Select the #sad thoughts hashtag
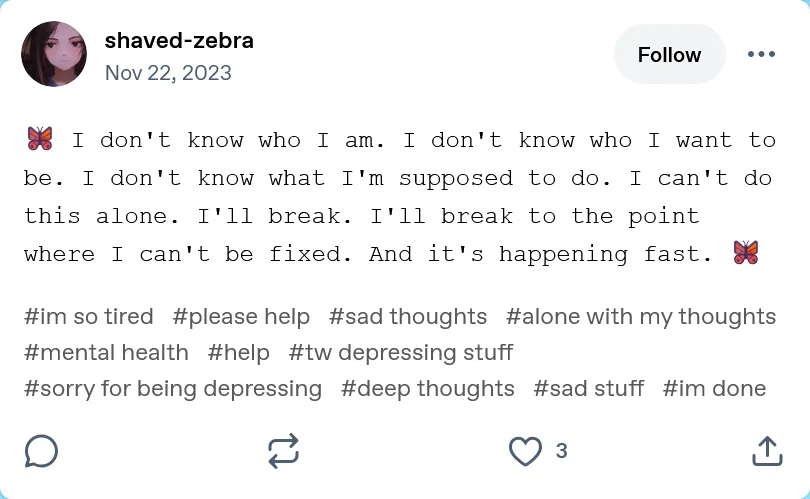Screen dimensions: 810x499 click(x=408, y=317)
